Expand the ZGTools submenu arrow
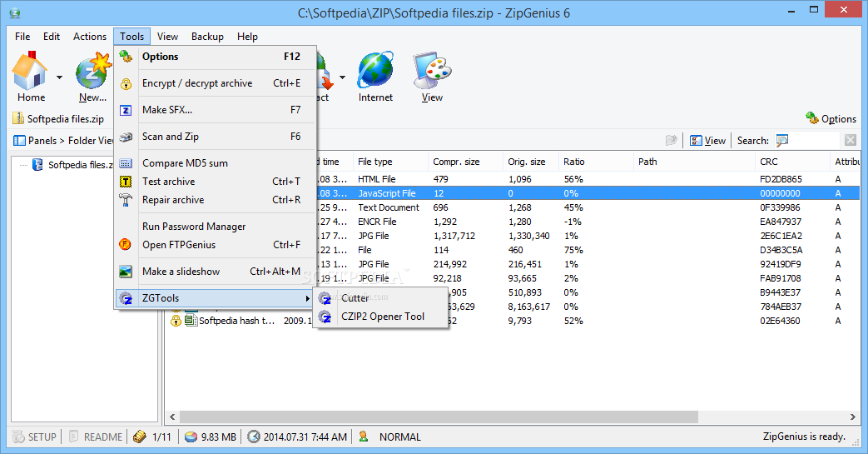 coord(307,298)
